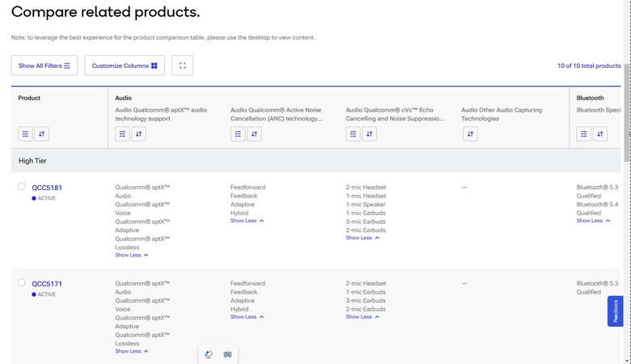Sort the Bluetooth Specification column
Viewport: 631px width, 364px height.
click(x=599, y=134)
